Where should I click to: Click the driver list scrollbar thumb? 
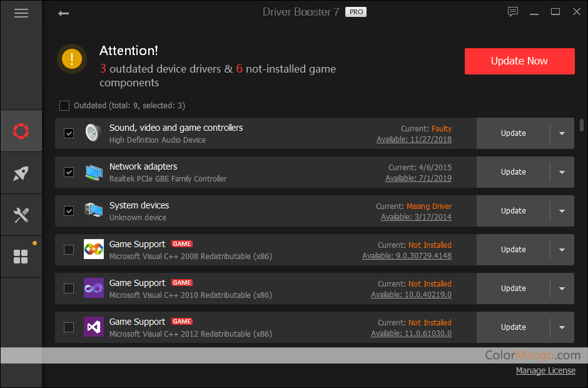[x=582, y=125]
